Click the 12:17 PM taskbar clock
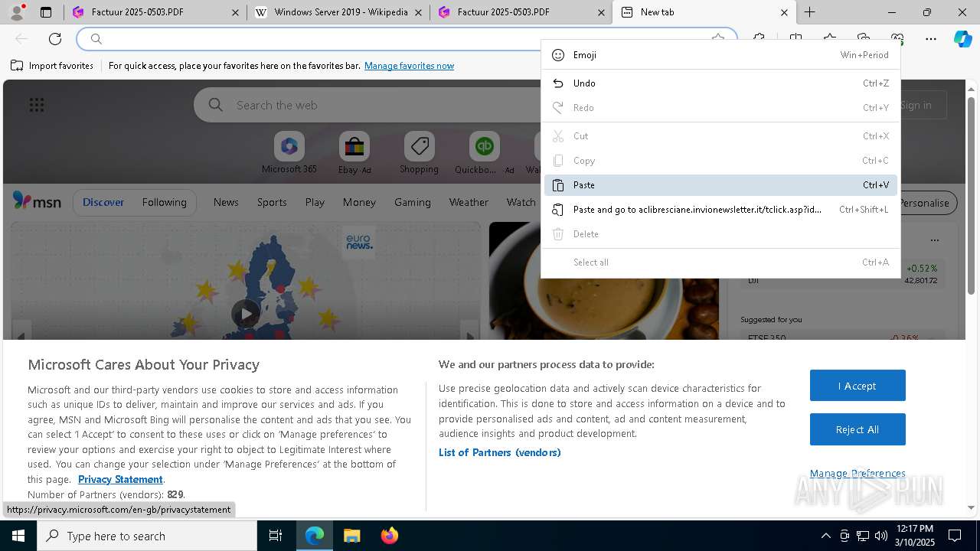Image resolution: width=980 pixels, height=551 pixels. 913,536
